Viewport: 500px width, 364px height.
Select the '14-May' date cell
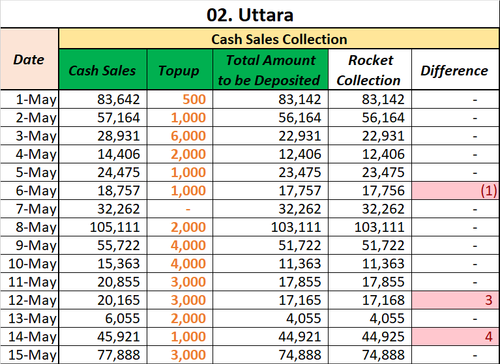tap(29, 337)
